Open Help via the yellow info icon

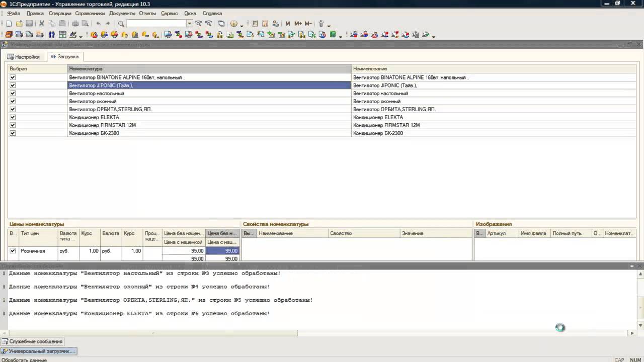234,24
